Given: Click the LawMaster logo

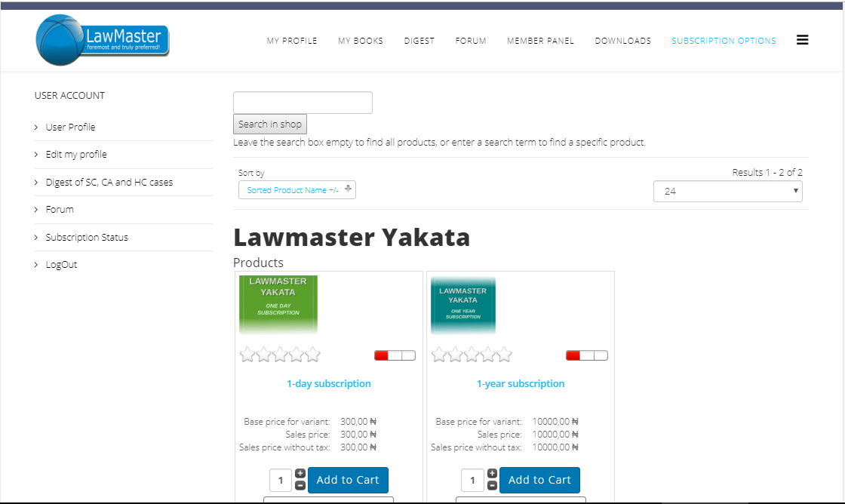Looking at the screenshot, I should tap(103, 40).
